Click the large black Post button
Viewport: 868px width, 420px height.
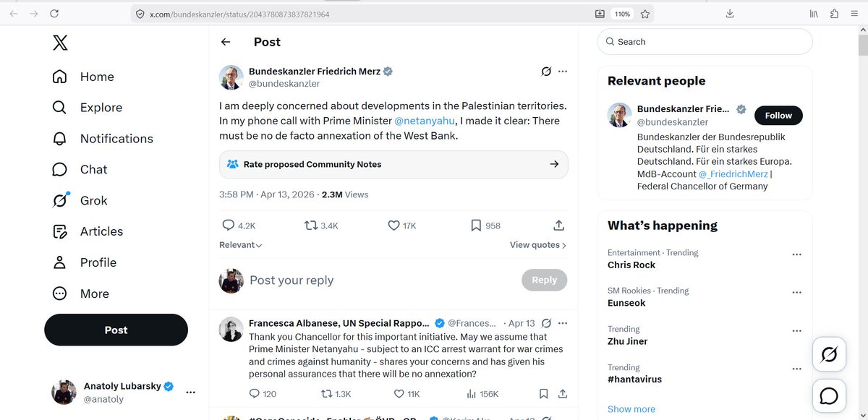coord(116,330)
